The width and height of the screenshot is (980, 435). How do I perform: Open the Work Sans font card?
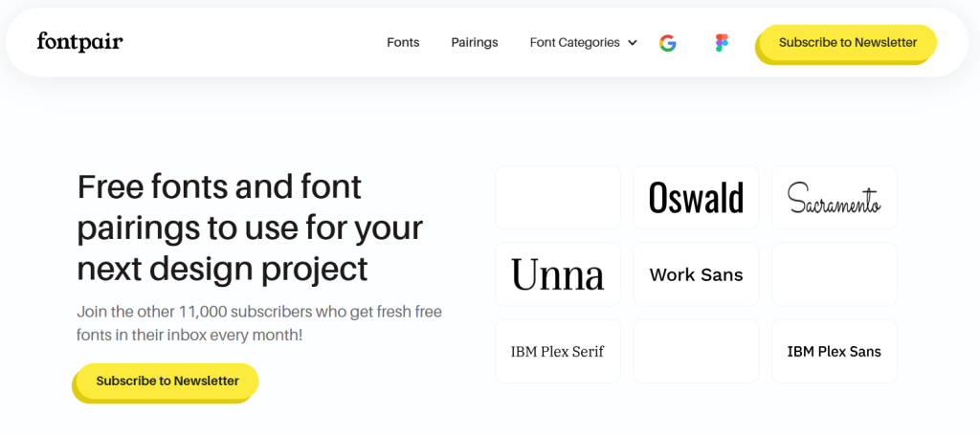(697, 274)
